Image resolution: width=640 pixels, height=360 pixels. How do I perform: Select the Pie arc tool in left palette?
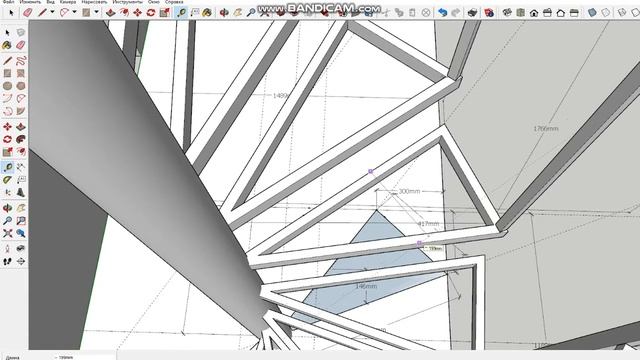pyautogui.click(x=20, y=111)
